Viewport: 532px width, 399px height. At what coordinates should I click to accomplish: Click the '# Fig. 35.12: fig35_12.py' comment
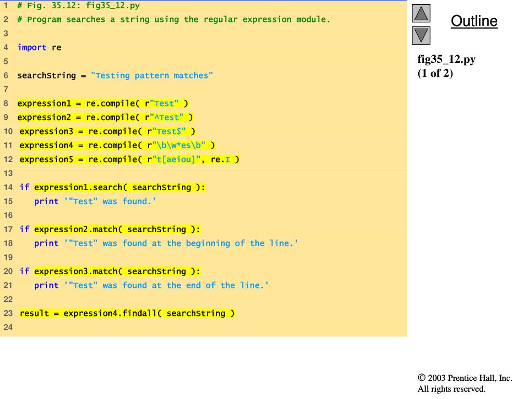coord(78,5)
